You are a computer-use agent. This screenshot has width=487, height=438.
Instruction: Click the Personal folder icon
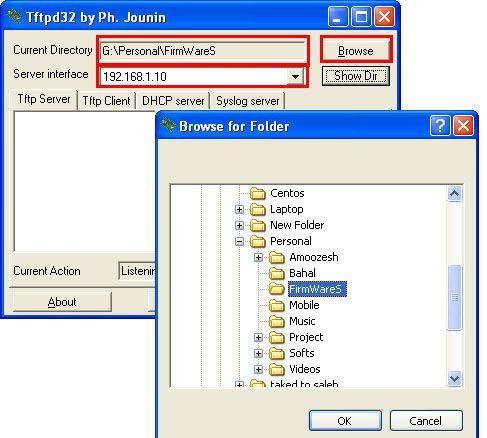coord(257,241)
